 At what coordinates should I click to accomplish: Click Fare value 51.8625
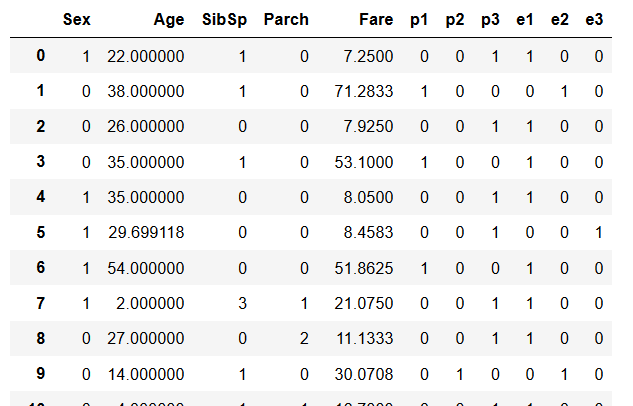[364, 268]
